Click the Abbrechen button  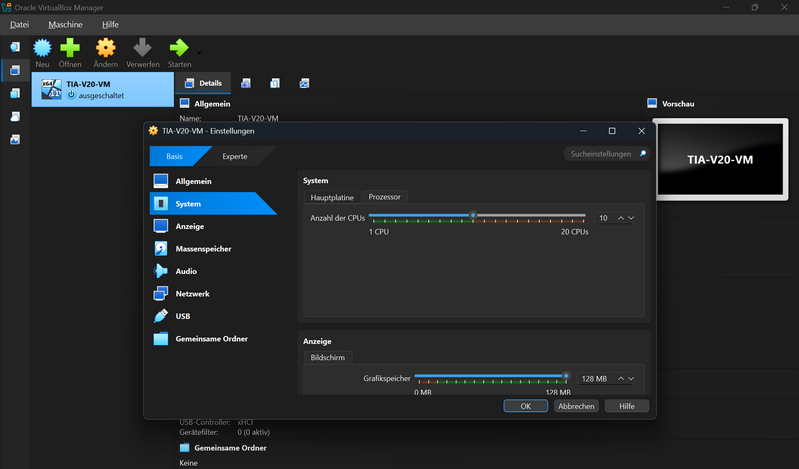[x=576, y=406]
